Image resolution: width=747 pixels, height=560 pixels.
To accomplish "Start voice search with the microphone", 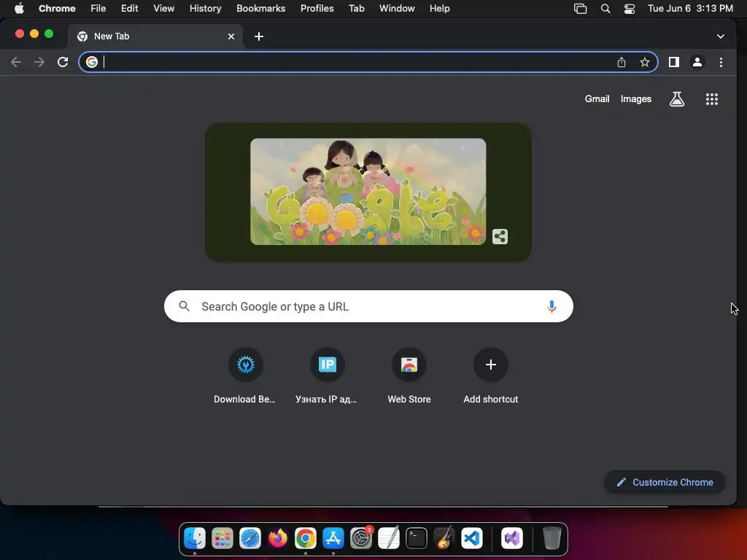I will pyautogui.click(x=551, y=306).
